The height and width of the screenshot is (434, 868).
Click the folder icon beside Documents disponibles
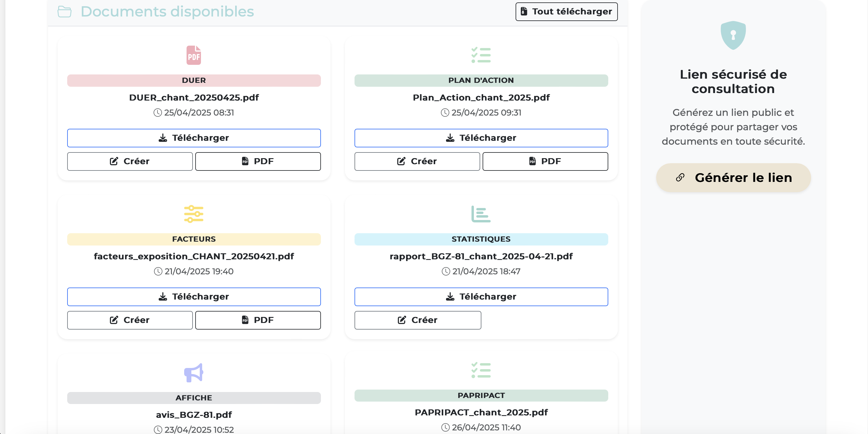point(64,12)
